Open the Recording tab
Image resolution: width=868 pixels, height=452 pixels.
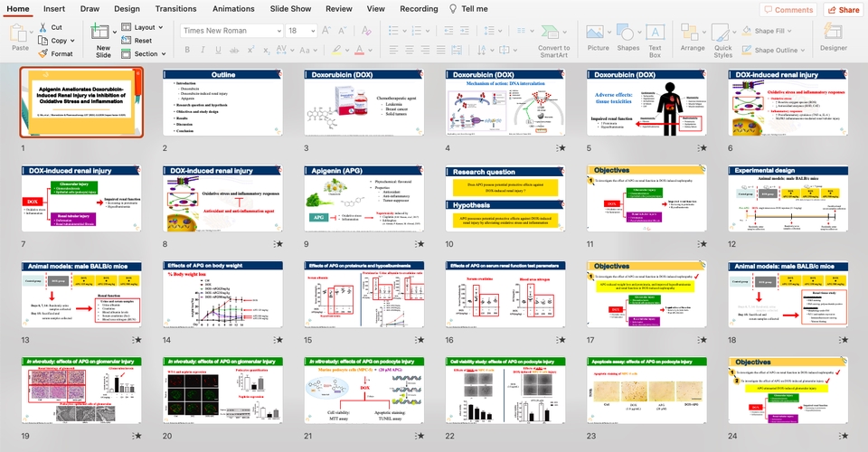[x=419, y=9]
